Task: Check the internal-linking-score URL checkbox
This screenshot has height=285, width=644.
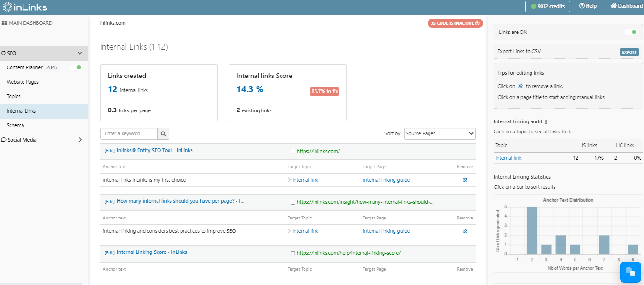Action: coord(293,253)
